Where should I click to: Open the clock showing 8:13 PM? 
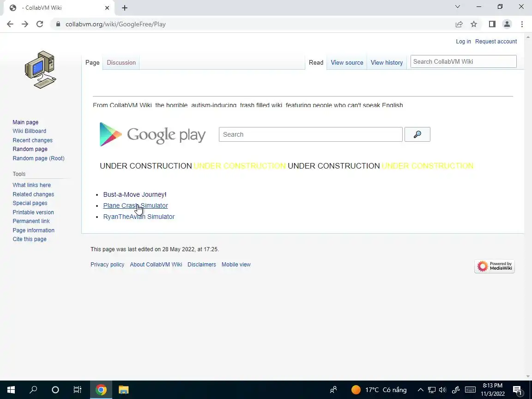[493, 390]
